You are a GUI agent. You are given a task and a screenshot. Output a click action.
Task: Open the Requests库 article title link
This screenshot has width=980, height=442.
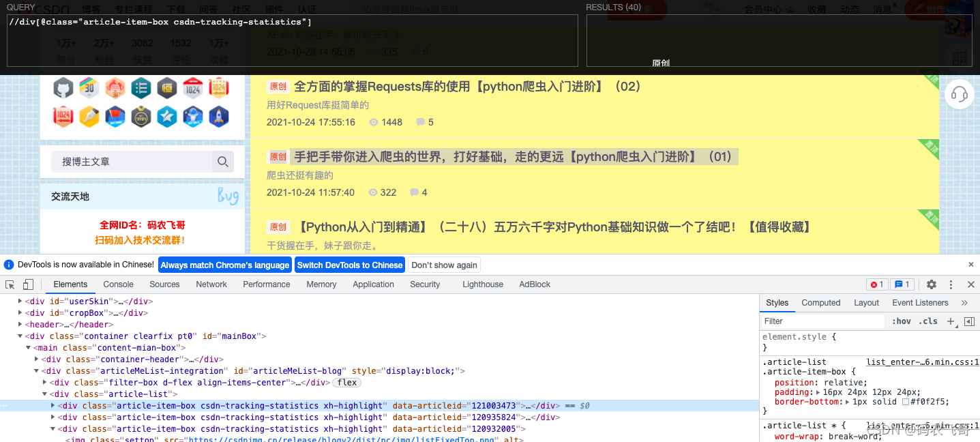click(468, 87)
